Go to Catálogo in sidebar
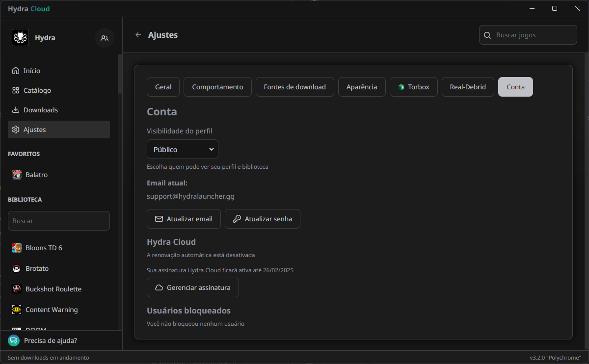 click(x=37, y=90)
